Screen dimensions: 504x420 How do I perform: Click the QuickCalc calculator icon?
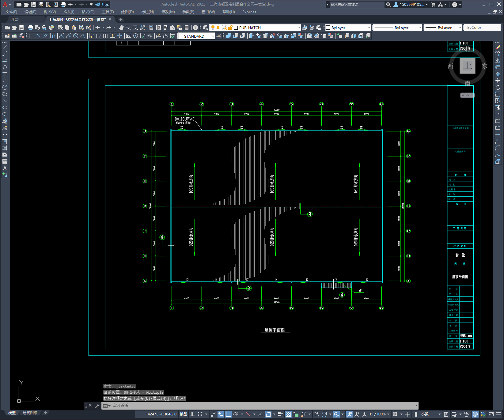coord(187,28)
